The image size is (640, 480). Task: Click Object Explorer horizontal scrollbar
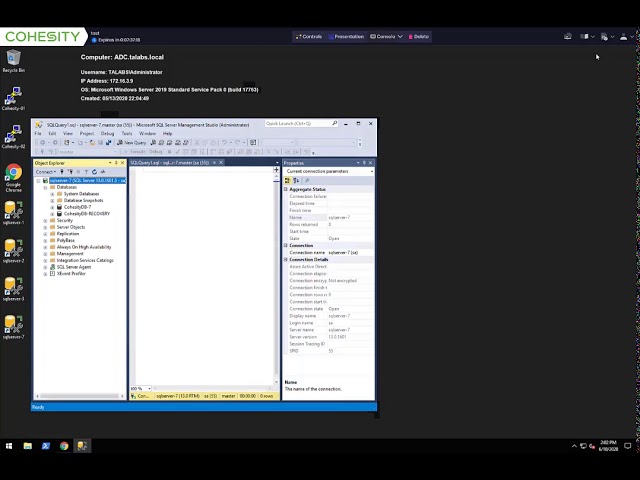click(80, 396)
